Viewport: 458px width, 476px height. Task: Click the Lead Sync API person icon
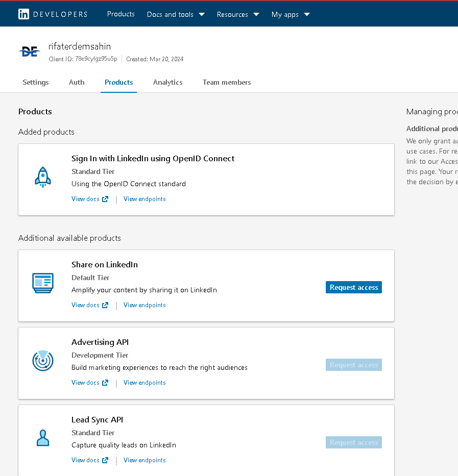click(x=43, y=438)
